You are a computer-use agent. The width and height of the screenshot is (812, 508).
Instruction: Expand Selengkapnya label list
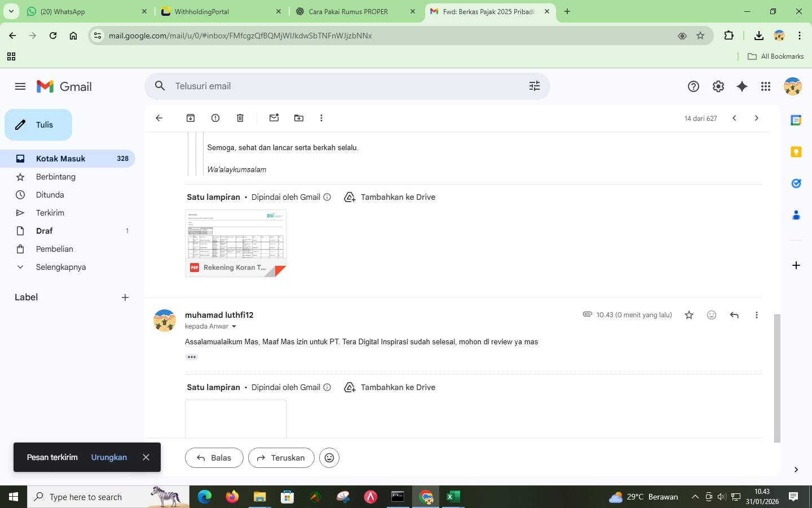(x=61, y=266)
